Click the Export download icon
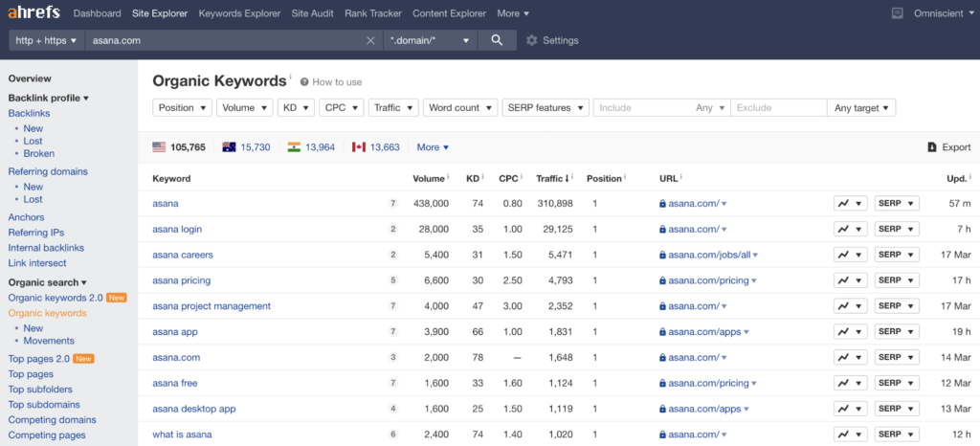Image resolution: width=980 pixels, height=446 pixels. click(932, 147)
